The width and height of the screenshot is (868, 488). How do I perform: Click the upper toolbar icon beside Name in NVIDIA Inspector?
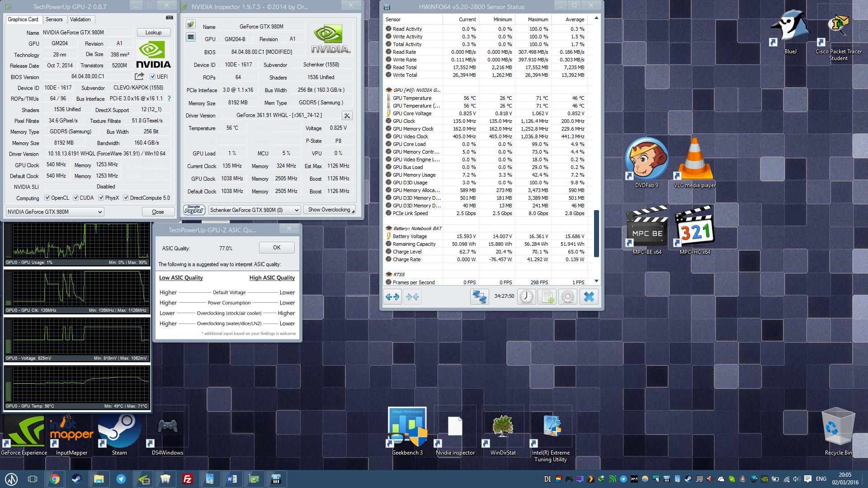pyautogui.click(x=191, y=24)
